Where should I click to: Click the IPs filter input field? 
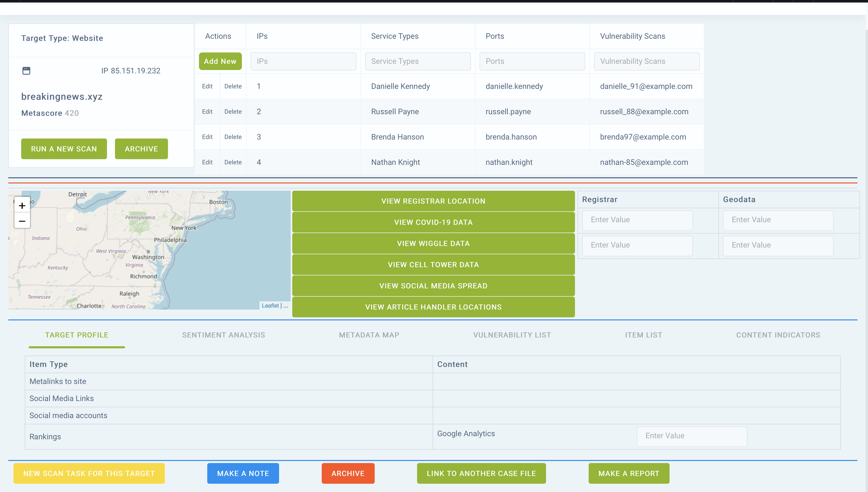coord(303,61)
